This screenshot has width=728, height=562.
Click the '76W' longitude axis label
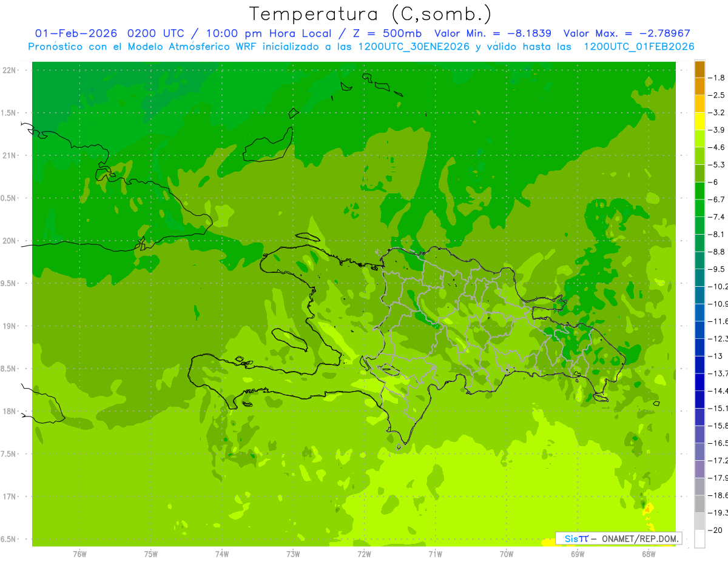click(79, 554)
